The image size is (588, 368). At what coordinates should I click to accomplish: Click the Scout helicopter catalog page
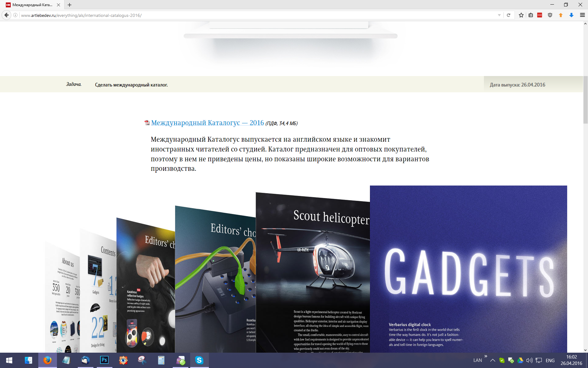(x=313, y=273)
